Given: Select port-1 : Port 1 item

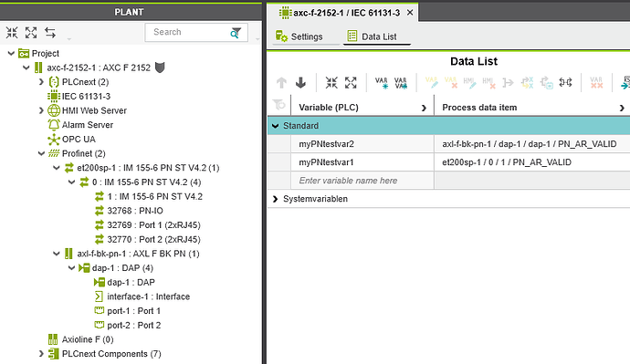Looking at the screenshot, I should click(134, 311).
